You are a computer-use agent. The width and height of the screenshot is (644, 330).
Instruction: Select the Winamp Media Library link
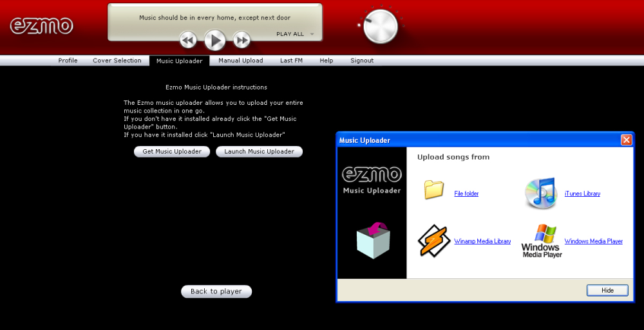pos(482,241)
